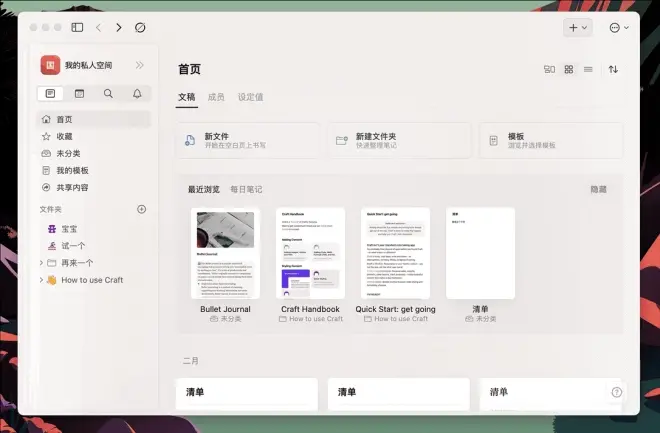
Task: Go back with the left arrow
Action: (x=98, y=27)
